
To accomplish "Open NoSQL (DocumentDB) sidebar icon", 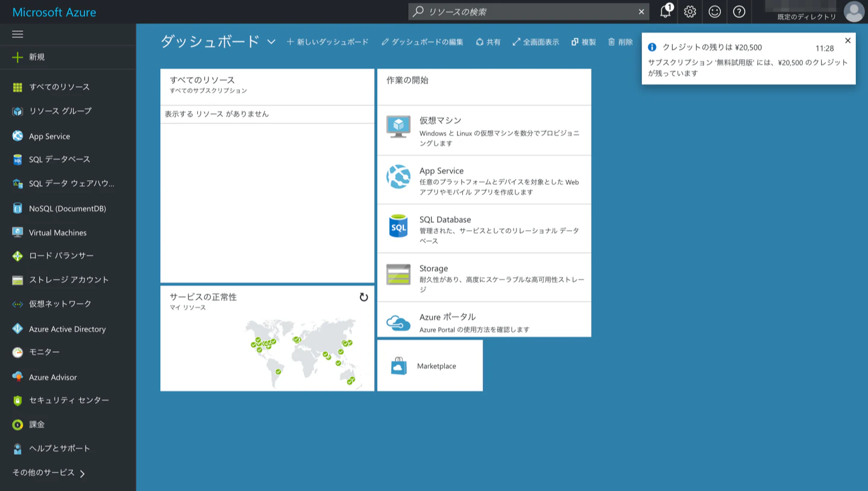I will [17, 208].
